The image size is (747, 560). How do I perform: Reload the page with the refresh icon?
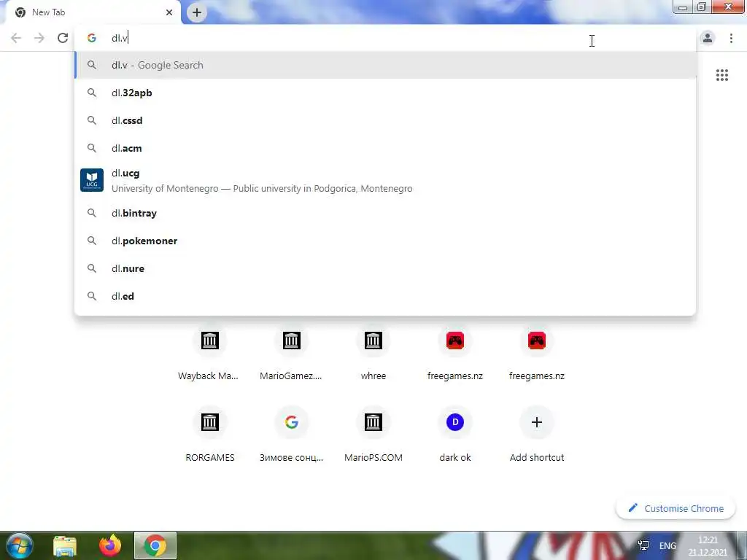(63, 38)
